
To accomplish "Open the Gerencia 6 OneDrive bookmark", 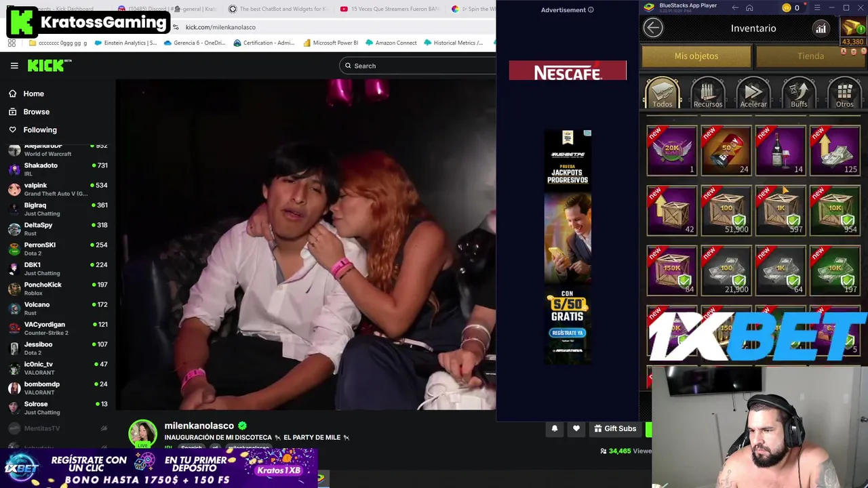I will 194,43.
